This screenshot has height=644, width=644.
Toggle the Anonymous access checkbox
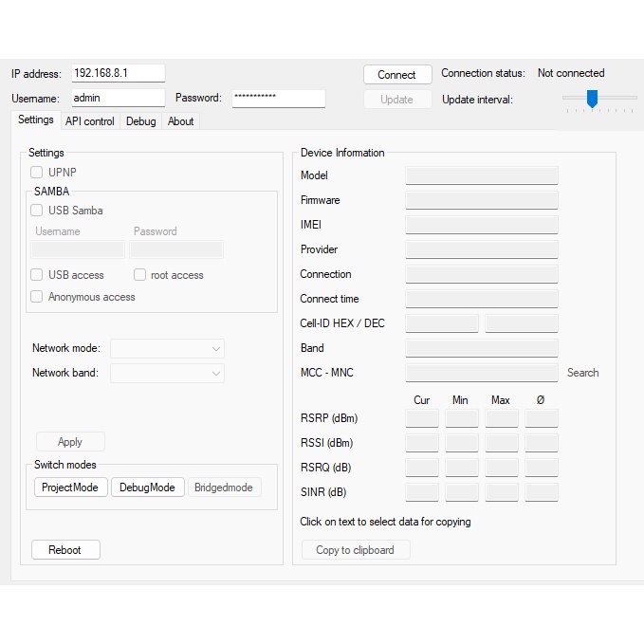point(37,297)
